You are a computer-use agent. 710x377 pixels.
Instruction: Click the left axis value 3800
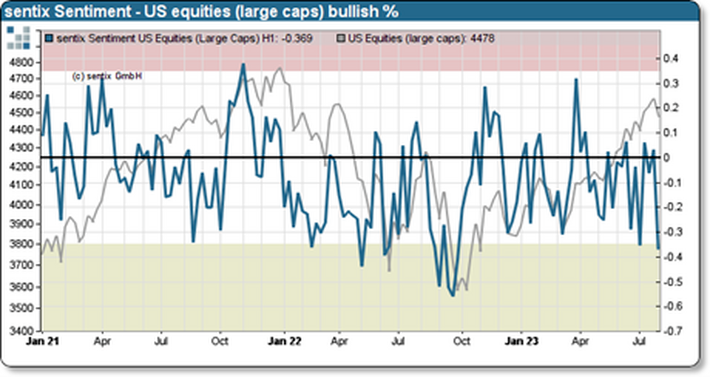point(21,244)
